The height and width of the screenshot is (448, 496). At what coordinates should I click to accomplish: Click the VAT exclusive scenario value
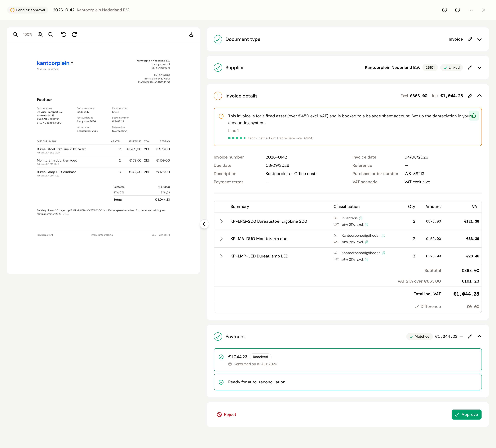(417, 182)
